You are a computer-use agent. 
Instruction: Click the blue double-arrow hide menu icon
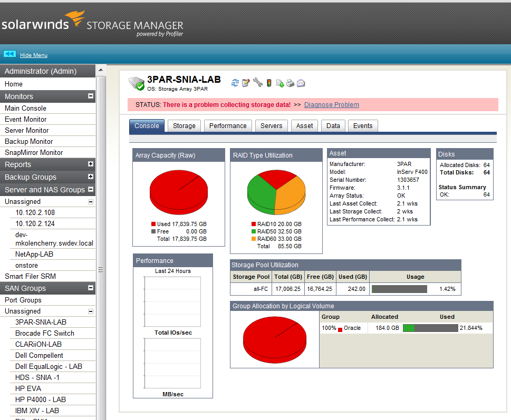[x=10, y=54]
